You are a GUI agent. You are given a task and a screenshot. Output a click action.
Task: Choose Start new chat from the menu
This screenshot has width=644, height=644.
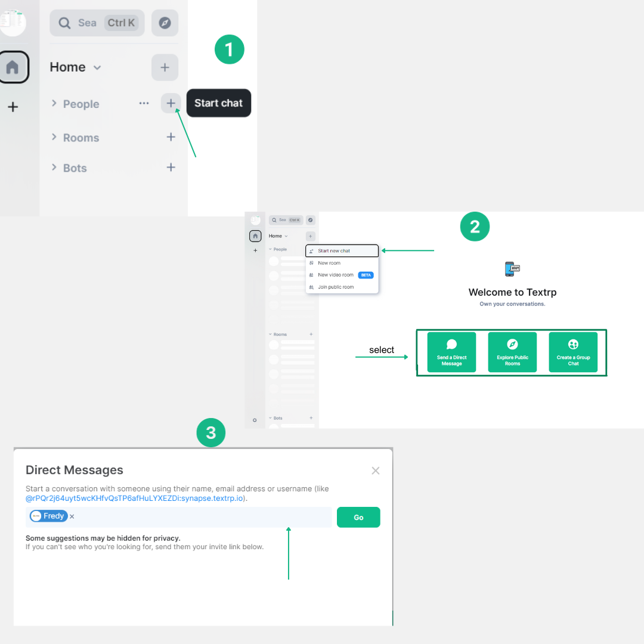(x=342, y=251)
